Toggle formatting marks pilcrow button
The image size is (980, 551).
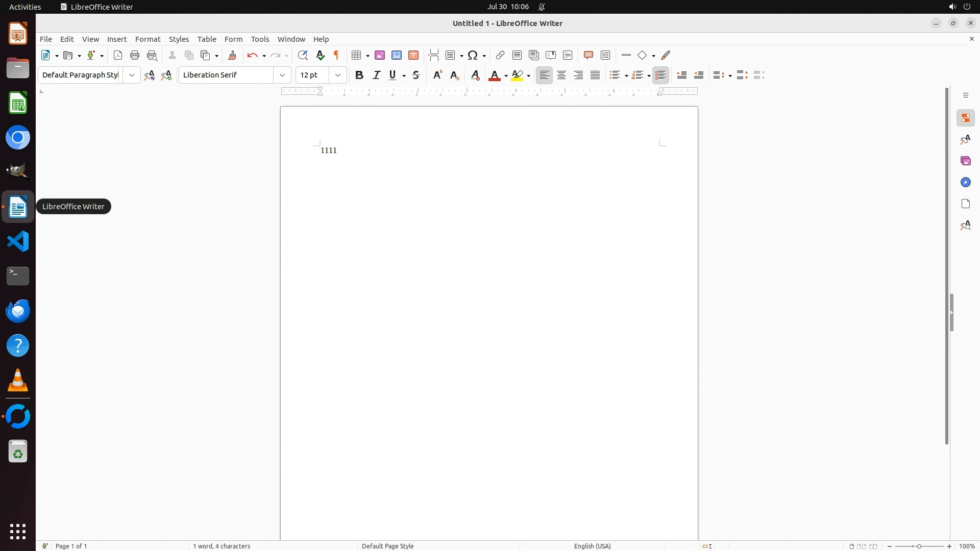tap(336, 56)
